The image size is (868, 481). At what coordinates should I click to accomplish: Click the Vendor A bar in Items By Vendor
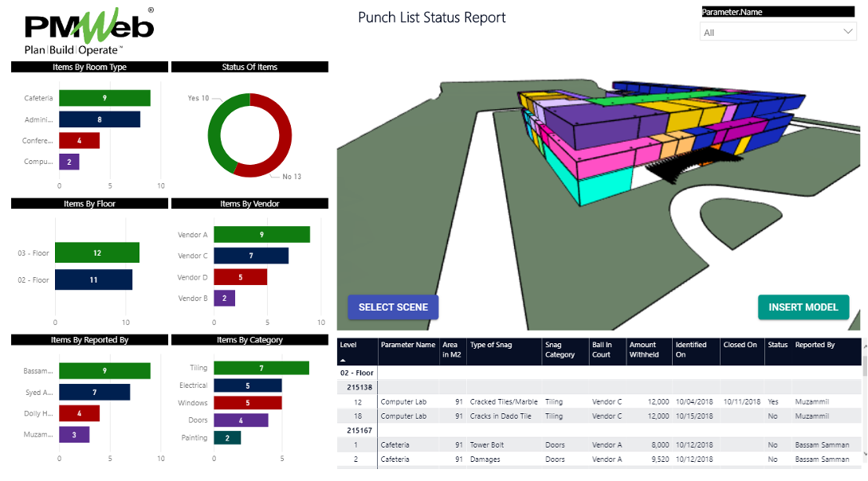pos(261,234)
